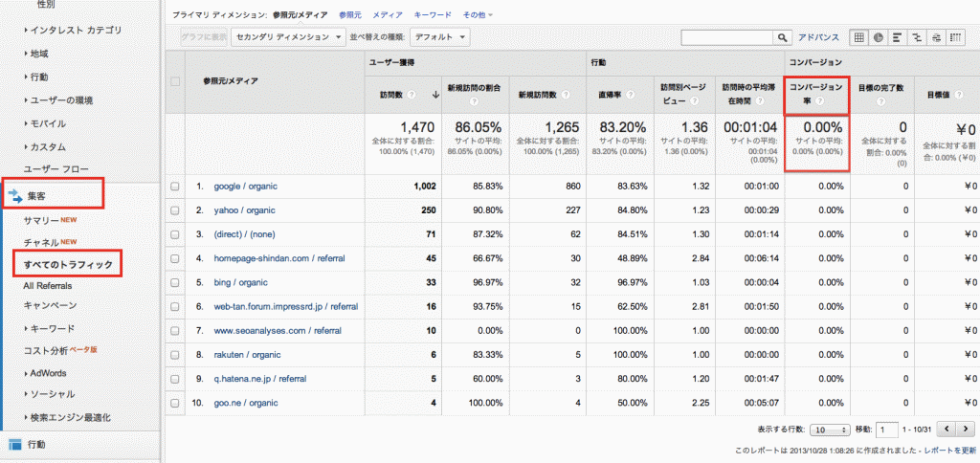Select the performance bar view icon
Screen dimensions: 980x463
(898, 37)
